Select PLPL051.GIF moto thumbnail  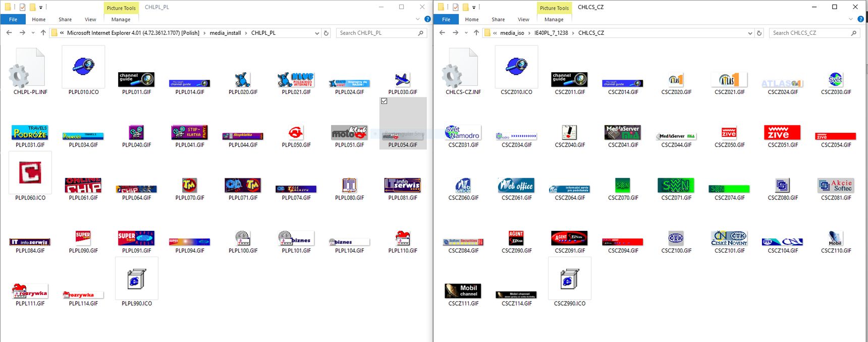tap(349, 132)
